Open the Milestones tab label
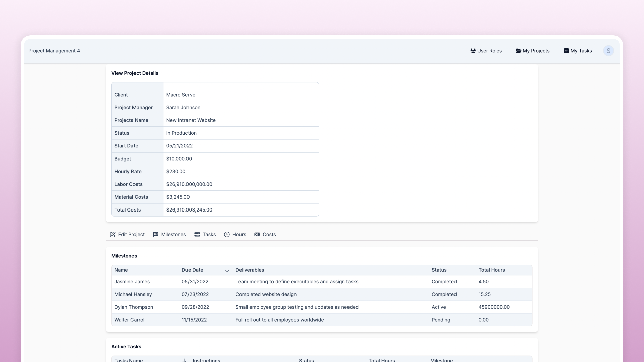Viewport: 644px width, 362px height. click(173, 235)
